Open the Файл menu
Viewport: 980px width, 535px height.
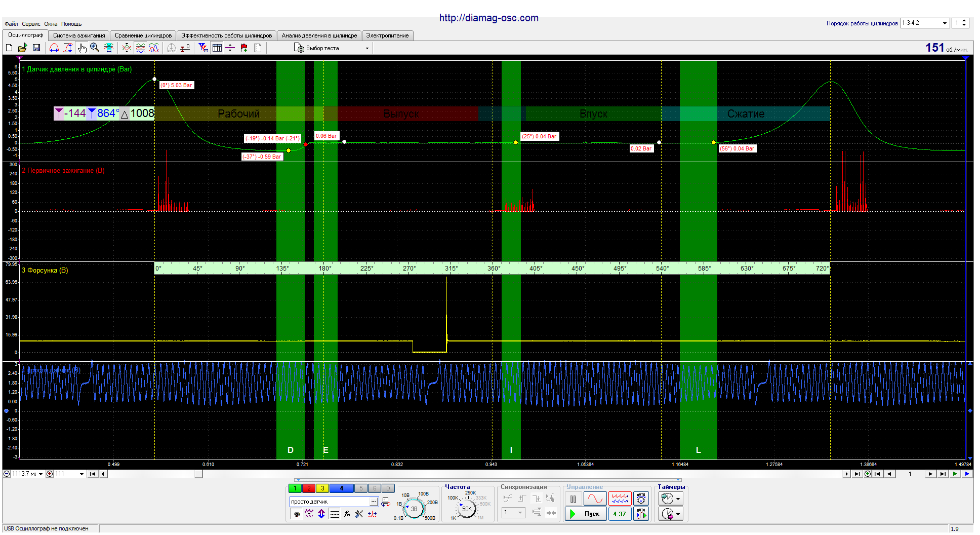11,24
